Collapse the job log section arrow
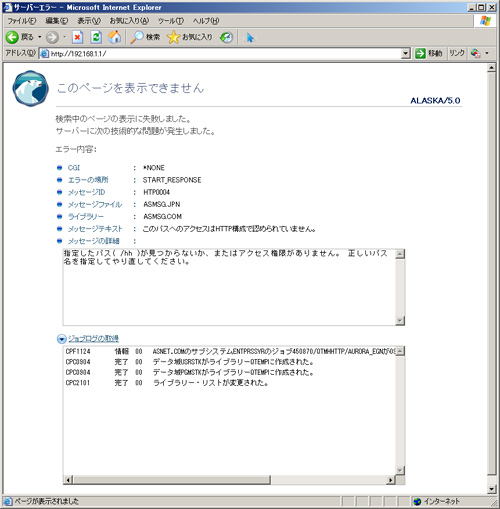This screenshot has width=500, height=509. 61,339
